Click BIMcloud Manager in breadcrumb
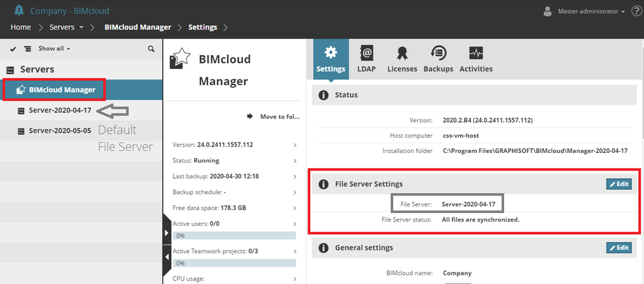 click(x=138, y=28)
